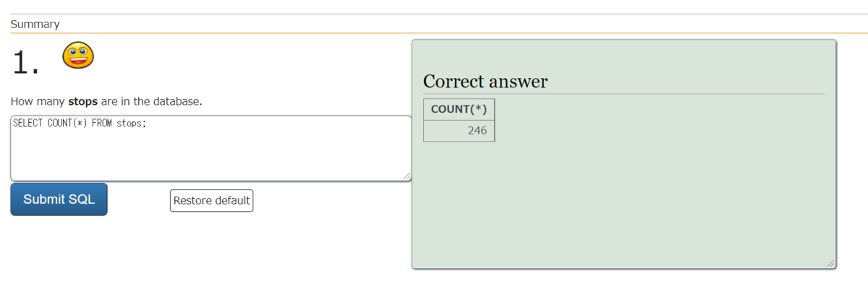Viewport: 868px width, 305px height.
Task: Submit the SQL query
Action: point(59,199)
